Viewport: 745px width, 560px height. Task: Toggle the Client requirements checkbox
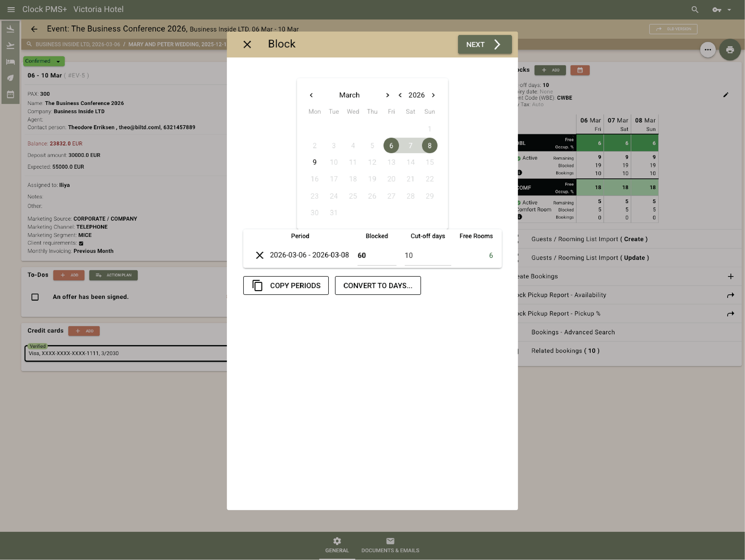click(x=81, y=243)
